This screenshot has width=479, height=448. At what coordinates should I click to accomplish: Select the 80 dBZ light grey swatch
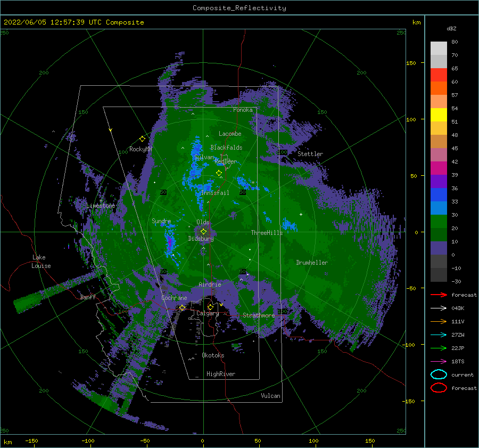pos(439,48)
